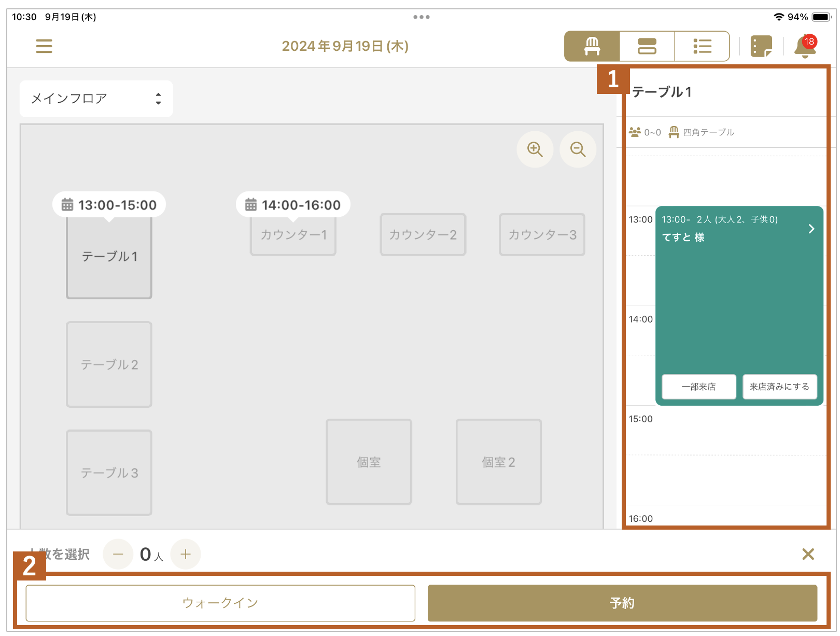
Task: Click the 14:00-16:00 reservation bubble
Action: click(x=293, y=205)
